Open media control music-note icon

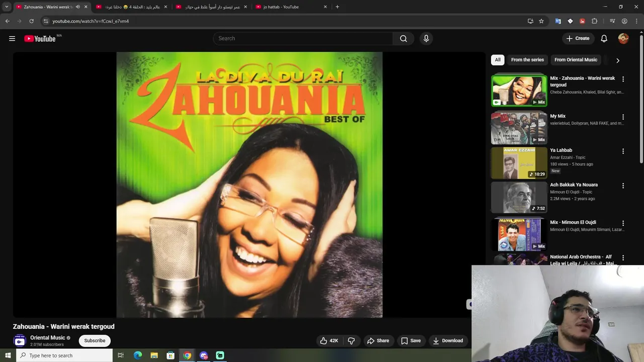(612, 21)
